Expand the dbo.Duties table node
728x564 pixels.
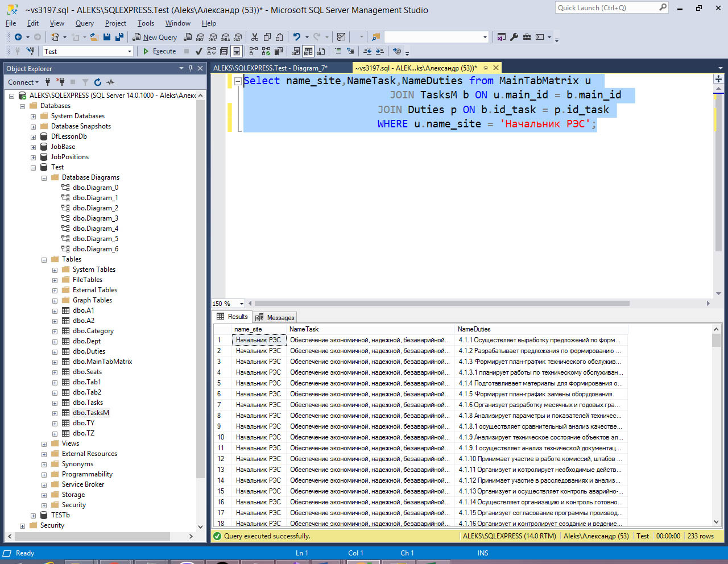point(55,352)
